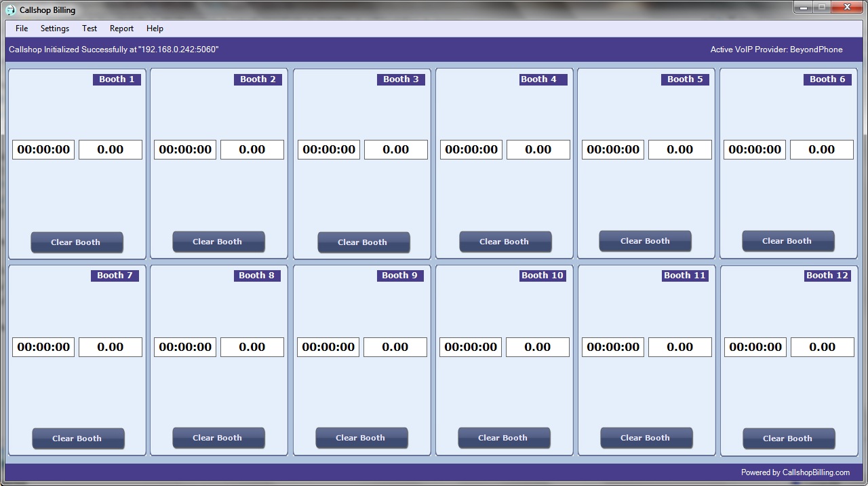Select Booth 4 cost amount field
868x486 pixels.
coord(538,149)
